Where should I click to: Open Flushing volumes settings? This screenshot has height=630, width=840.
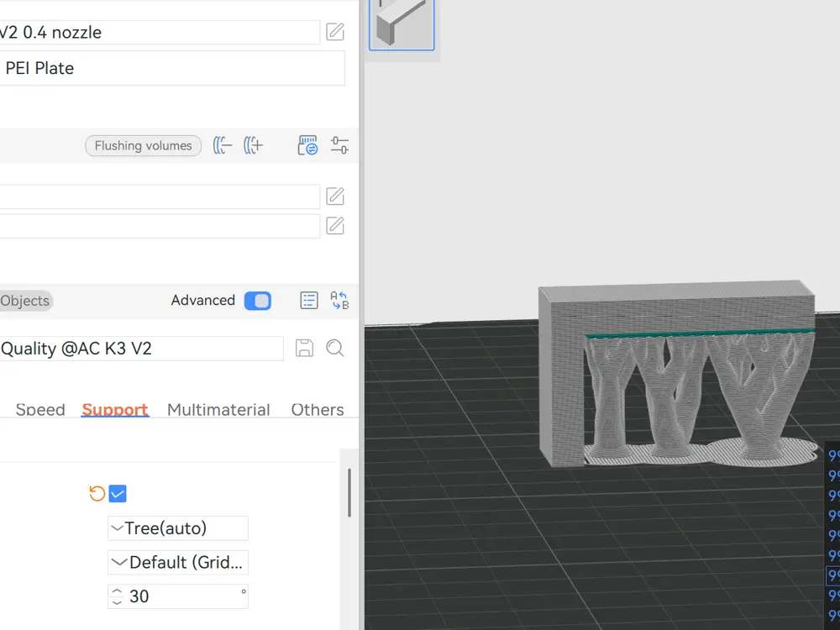[143, 145]
